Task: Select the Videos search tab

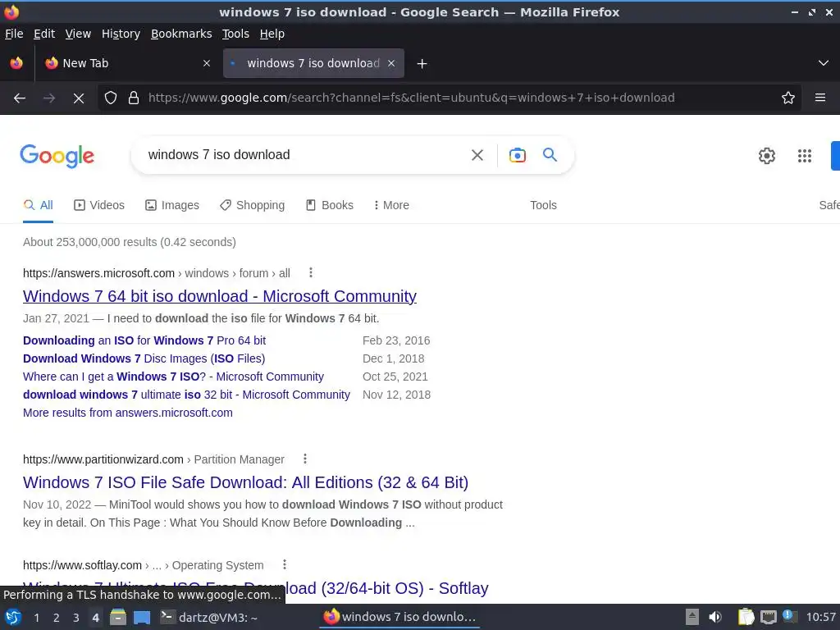Action: coord(99,205)
